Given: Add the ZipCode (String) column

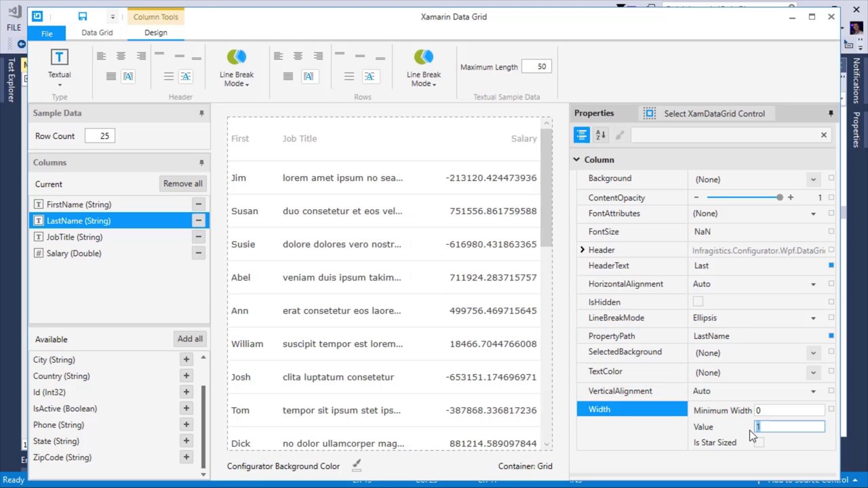Looking at the screenshot, I should pos(186,457).
